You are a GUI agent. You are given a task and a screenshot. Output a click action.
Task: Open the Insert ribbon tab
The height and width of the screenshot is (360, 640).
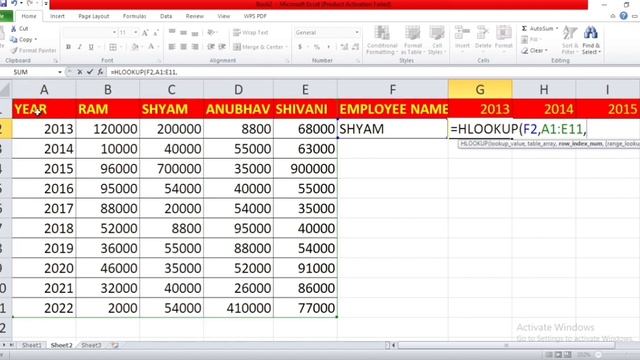(57, 16)
